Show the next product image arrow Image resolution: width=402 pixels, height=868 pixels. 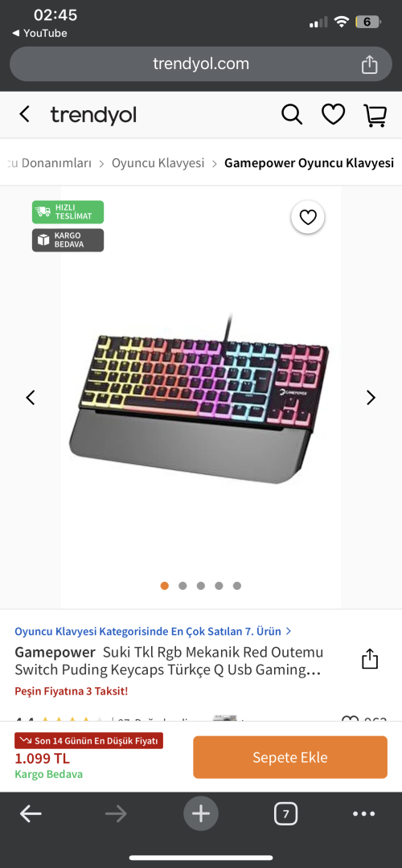[x=371, y=398]
